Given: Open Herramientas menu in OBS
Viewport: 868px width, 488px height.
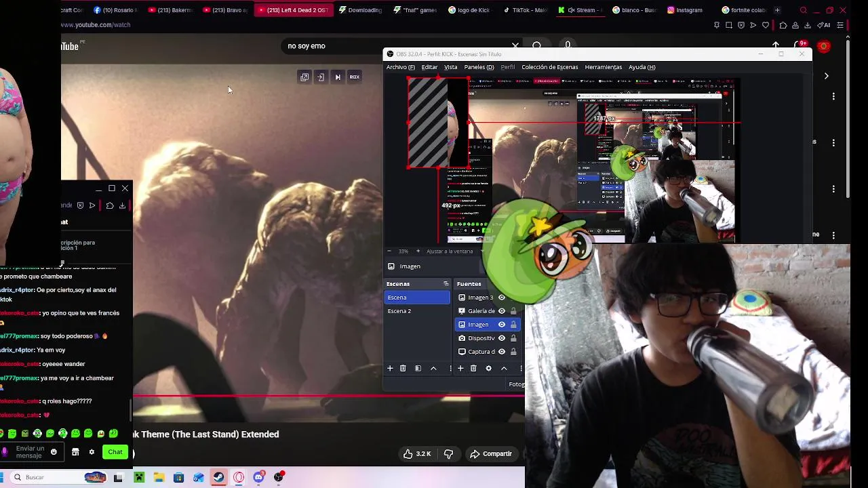Looking at the screenshot, I should 603,67.
